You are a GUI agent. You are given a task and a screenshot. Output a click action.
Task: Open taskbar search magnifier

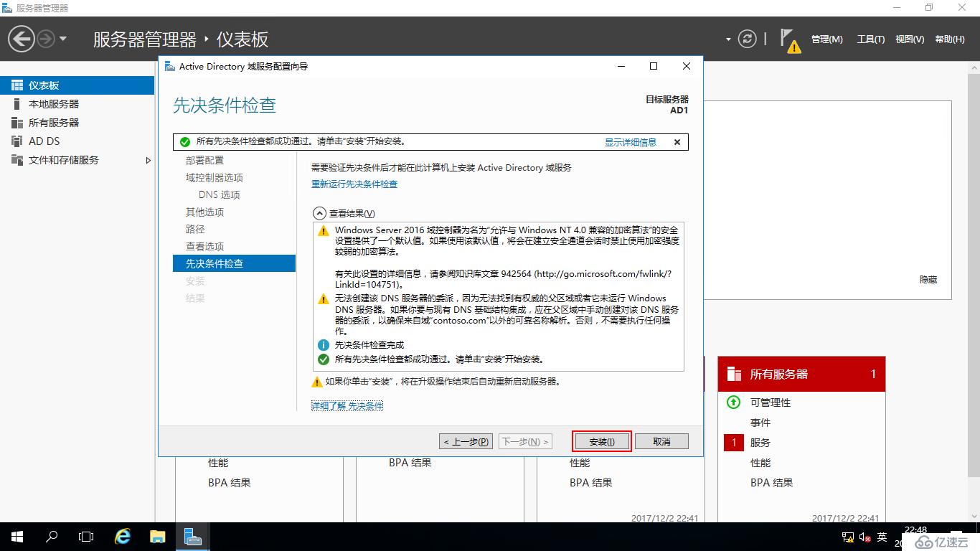click(x=52, y=537)
